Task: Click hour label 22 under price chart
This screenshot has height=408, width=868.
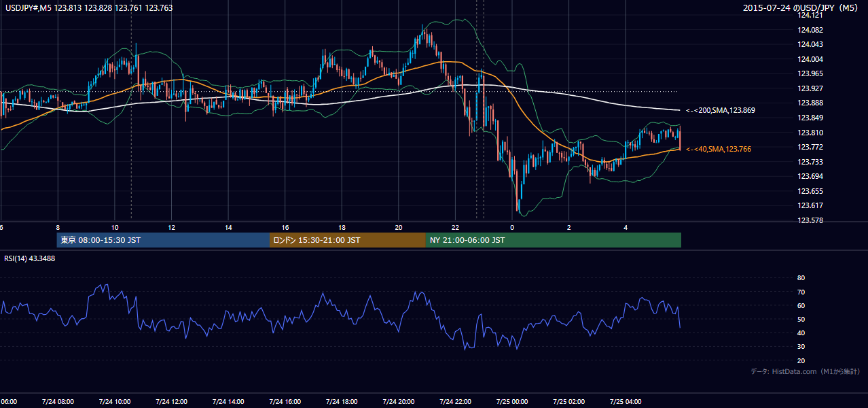Action: tap(456, 227)
